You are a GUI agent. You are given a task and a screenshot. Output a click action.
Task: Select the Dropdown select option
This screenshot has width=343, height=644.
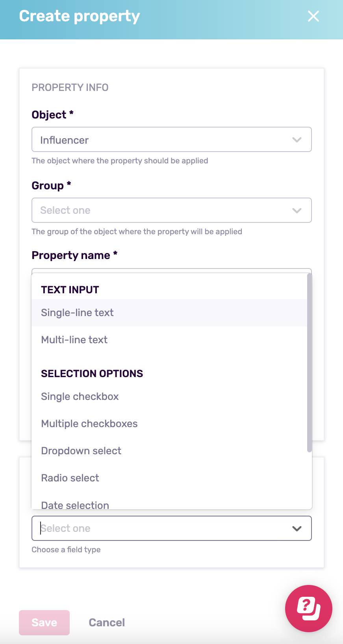pos(81,450)
